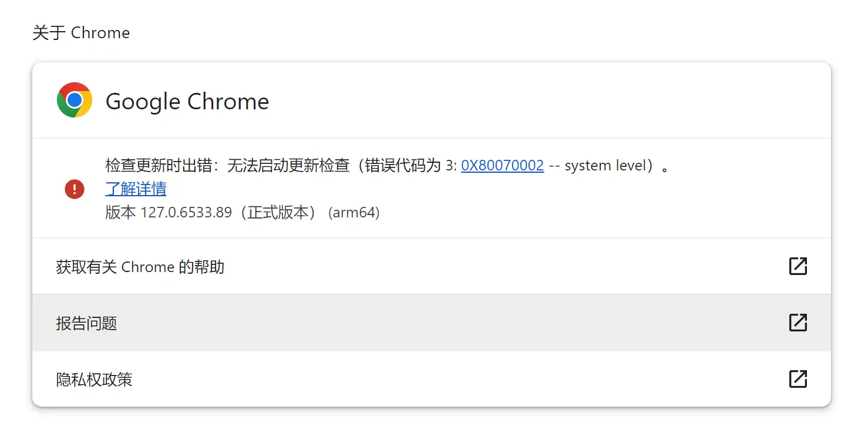Open the 0X80070002 error code link
This screenshot has height=436, width=868.
click(x=502, y=166)
